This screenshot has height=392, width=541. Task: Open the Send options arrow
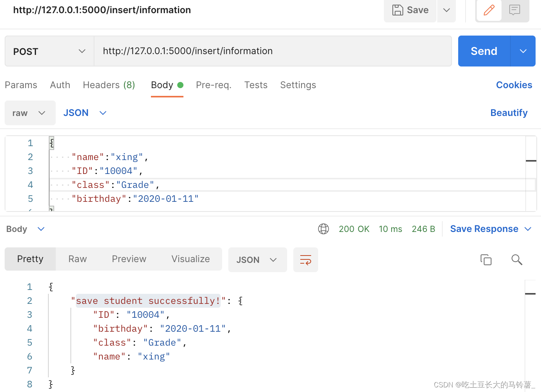click(x=523, y=51)
